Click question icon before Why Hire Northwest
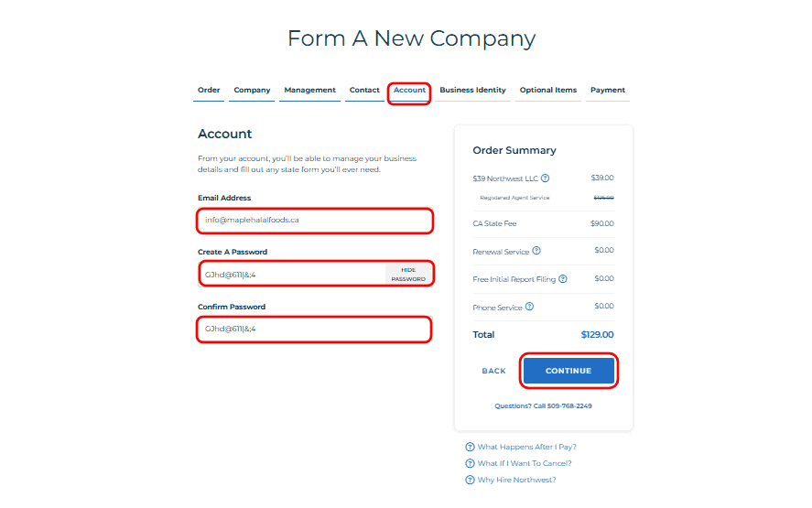Image resolution: width=812 pixels, height=508 pixels. point(471,480)
